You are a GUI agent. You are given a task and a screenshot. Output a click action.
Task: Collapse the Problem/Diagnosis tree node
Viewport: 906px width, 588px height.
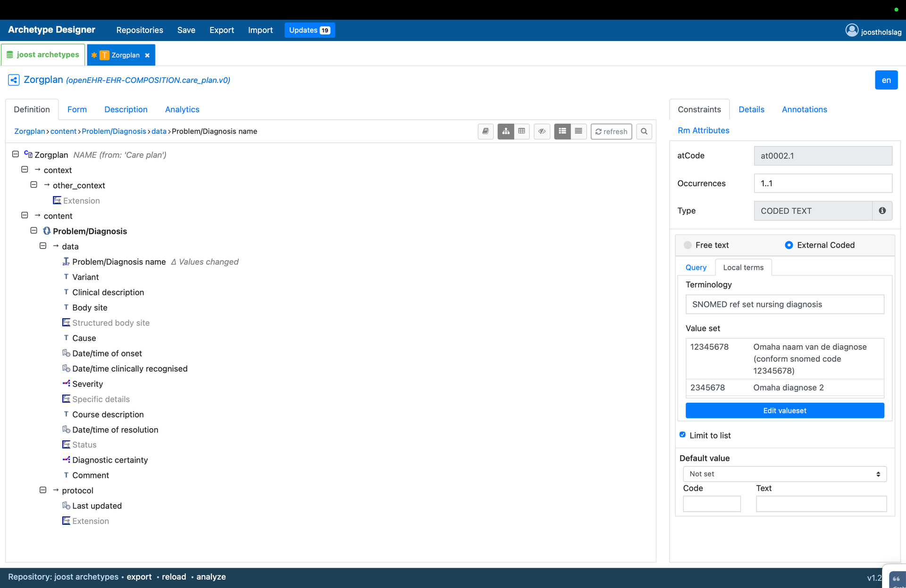(x=34, y=231)
